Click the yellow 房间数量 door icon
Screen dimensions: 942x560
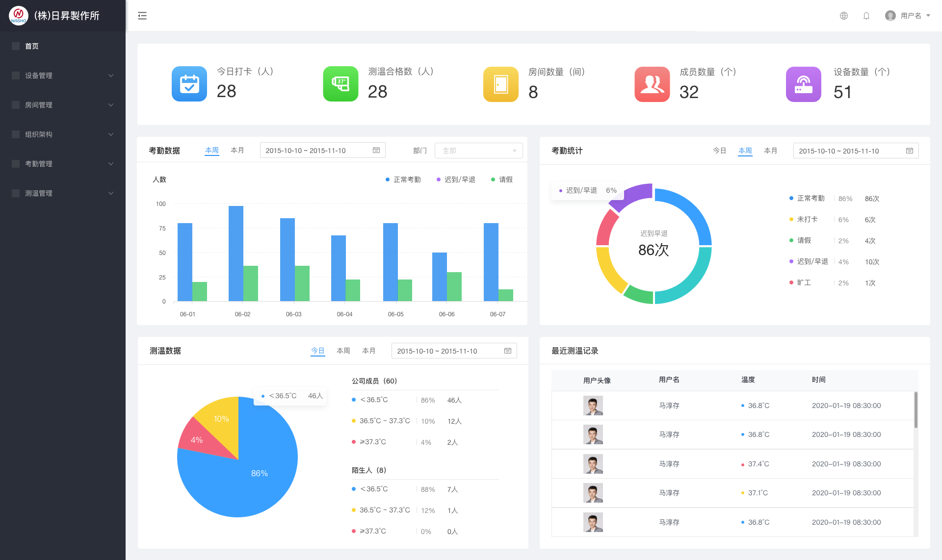(500, 84)
